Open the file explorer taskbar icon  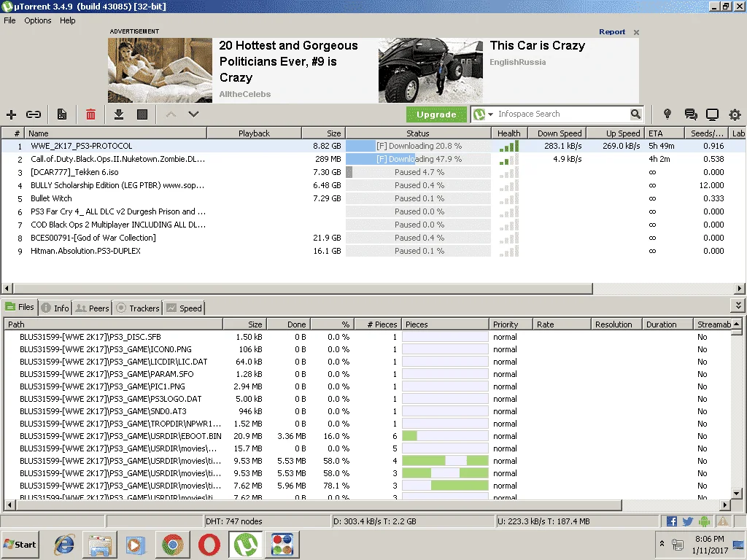click(99, 545)
